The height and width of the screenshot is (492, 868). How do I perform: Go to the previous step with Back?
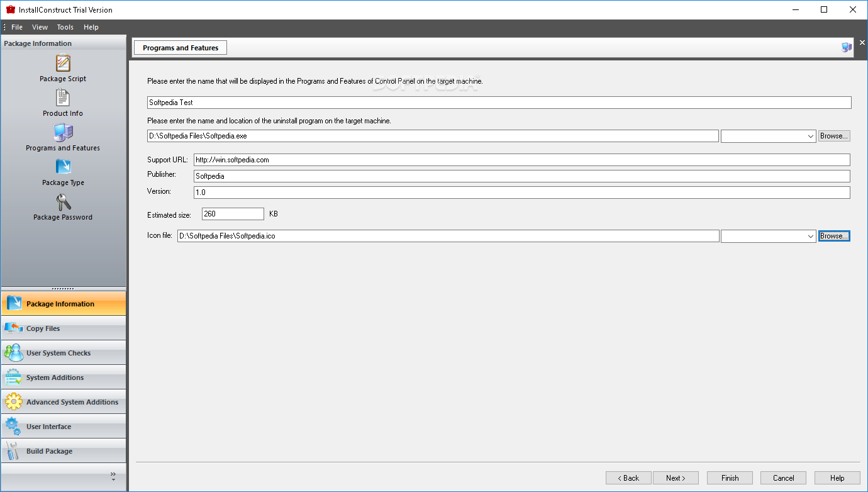point(628,478)
